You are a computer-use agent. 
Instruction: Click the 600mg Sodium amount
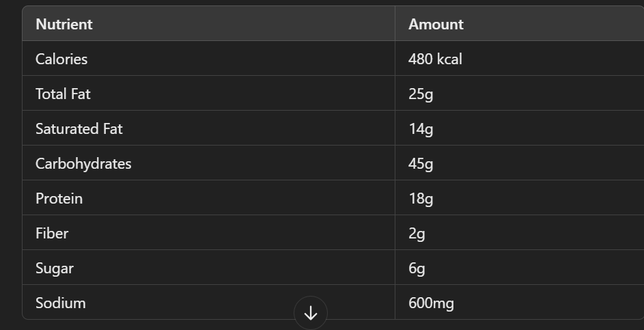[x=431, y=303]
